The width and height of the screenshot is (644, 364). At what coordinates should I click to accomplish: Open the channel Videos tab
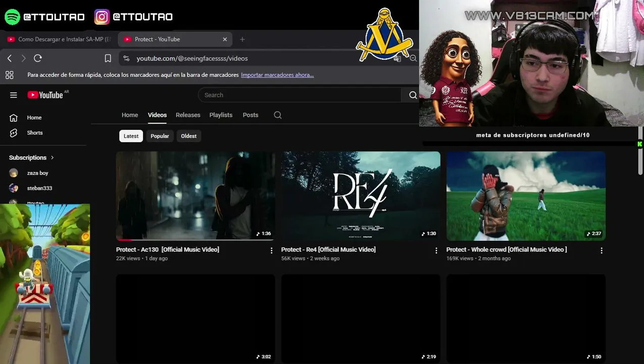[157, 115]
